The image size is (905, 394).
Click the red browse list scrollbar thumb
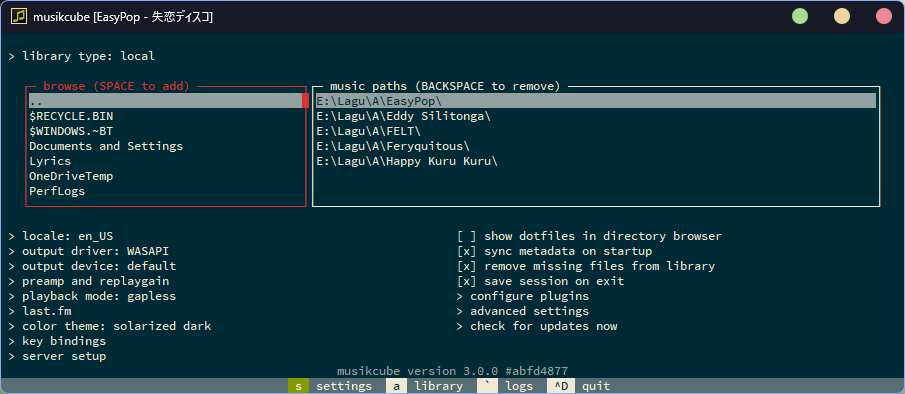(305, 101)
